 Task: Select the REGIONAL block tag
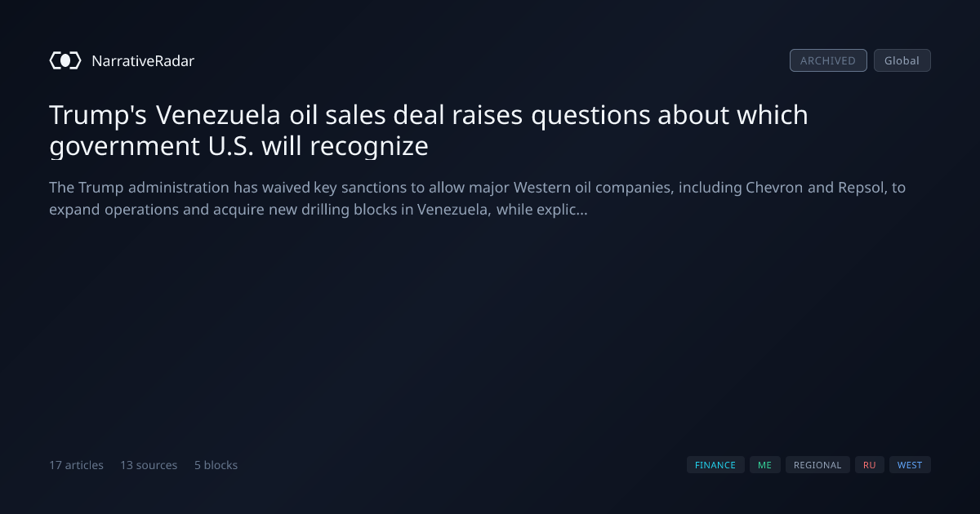point(817,465)
